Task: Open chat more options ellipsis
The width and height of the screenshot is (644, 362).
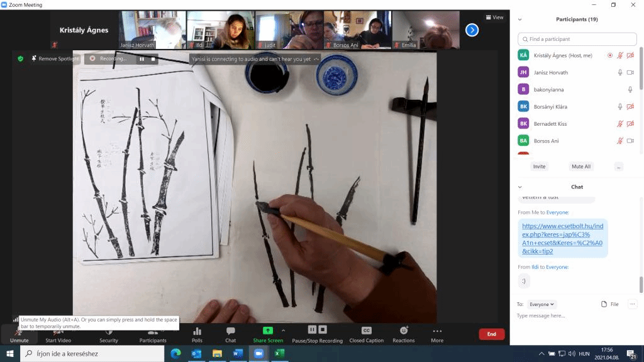Action: coord(632,304)
